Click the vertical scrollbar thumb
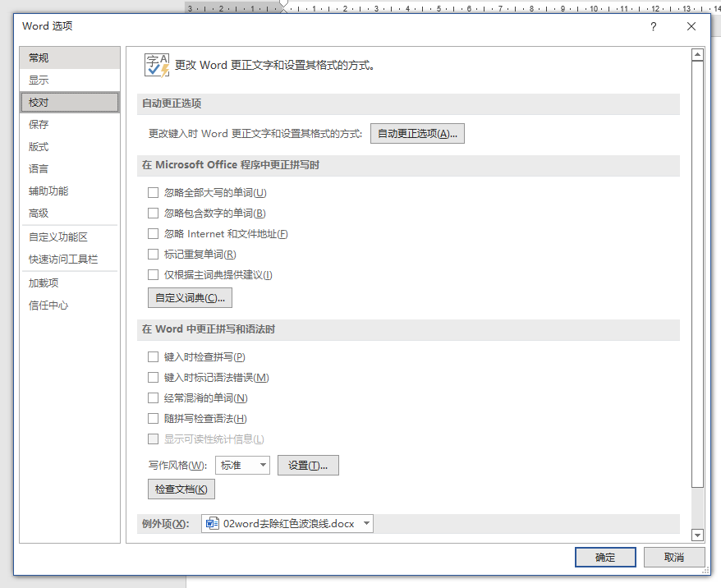 697,274
